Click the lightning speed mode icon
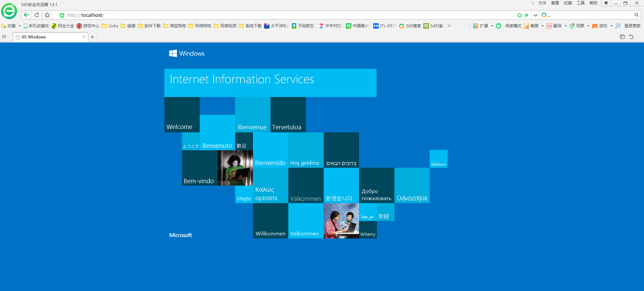 click(526, 15)
